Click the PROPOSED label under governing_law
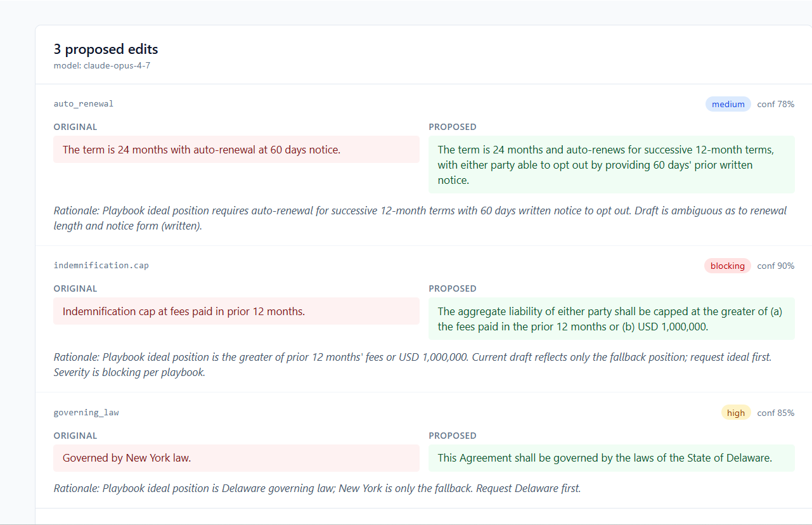This screenshot has height=525, width=812. pyautogui.click(x=453, y=436)
